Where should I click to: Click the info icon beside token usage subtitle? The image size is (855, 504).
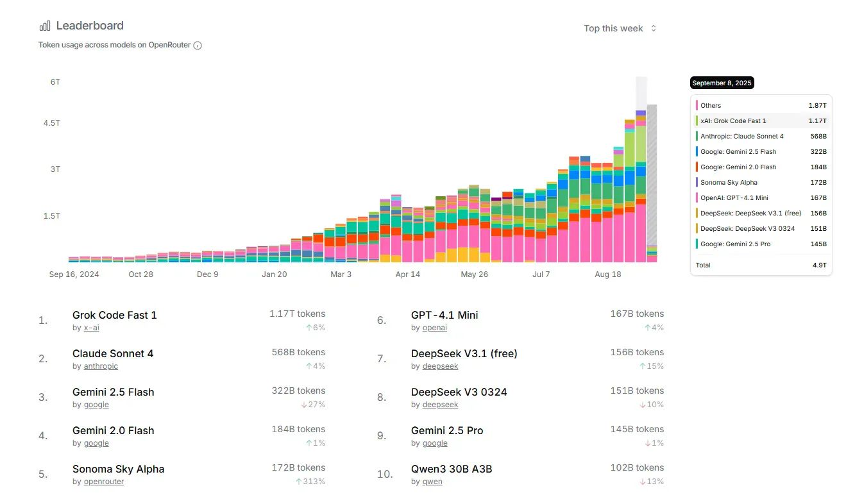(x=198, y=46)
